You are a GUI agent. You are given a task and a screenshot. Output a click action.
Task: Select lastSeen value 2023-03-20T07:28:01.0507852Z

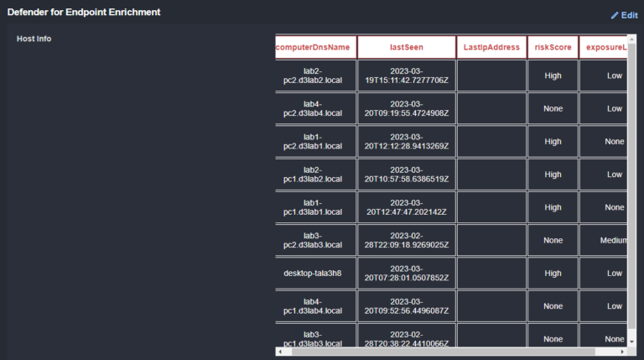tap(407, 273)
